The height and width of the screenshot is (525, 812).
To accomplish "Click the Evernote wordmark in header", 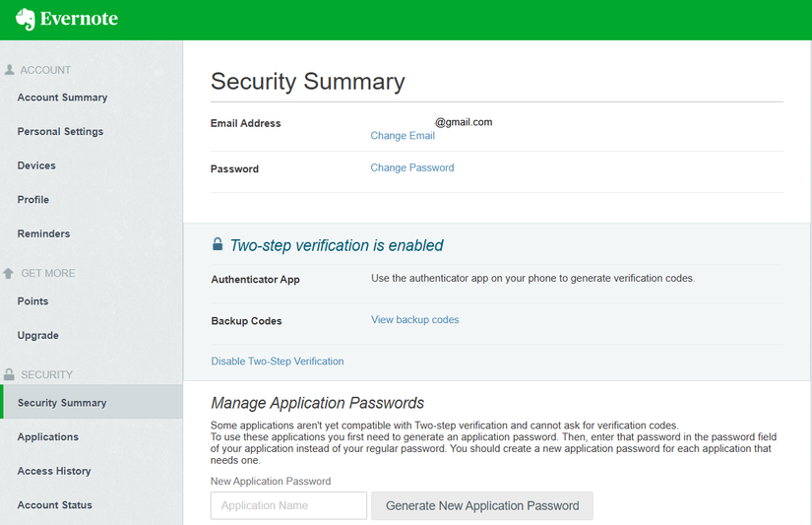I will coord(80,19).
